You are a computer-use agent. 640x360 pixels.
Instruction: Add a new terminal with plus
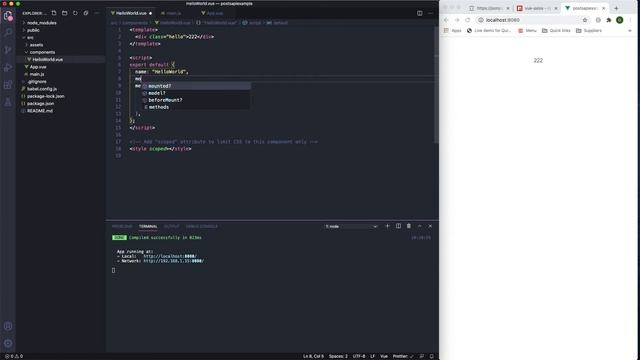pyautogui.click(x=387, y=226)
